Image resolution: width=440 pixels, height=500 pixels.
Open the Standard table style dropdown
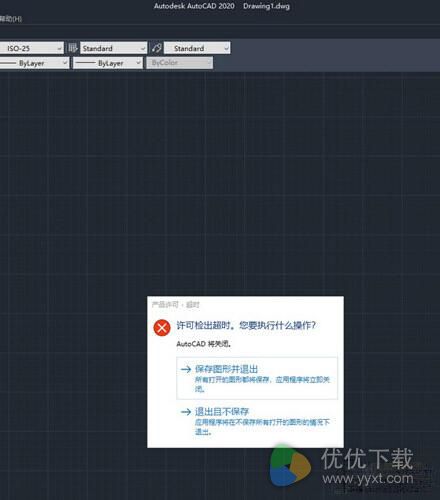click(x=113, y=48)
